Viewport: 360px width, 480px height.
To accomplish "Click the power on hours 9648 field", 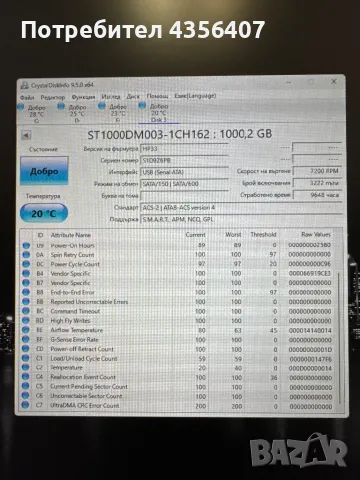I will 317,195.
